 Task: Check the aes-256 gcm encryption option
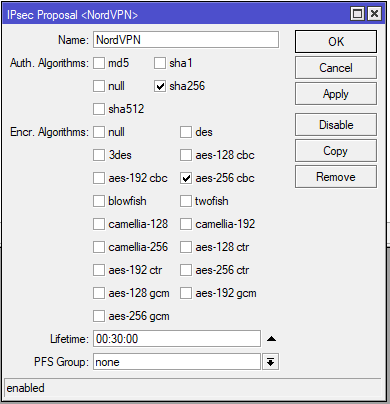99,316
